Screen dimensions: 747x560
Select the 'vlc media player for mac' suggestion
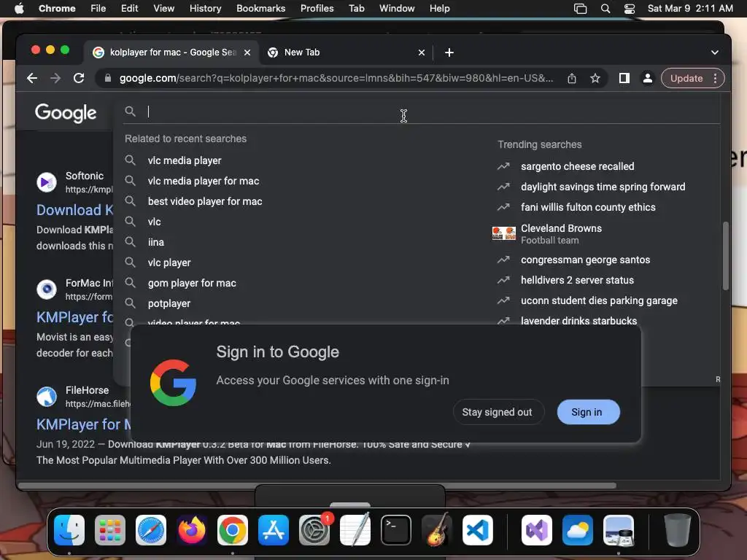pyautogui.click(x=204, y=181)
